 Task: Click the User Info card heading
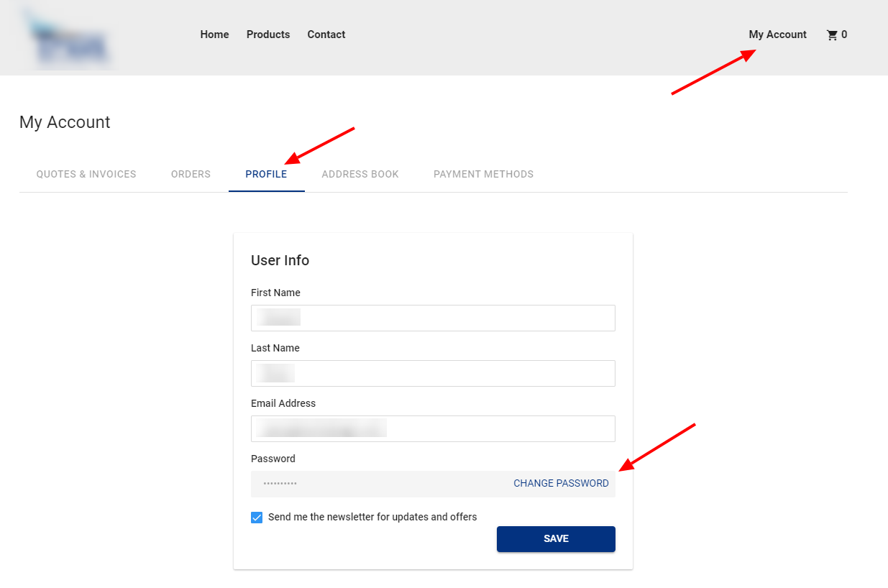[x=280, y=260]
